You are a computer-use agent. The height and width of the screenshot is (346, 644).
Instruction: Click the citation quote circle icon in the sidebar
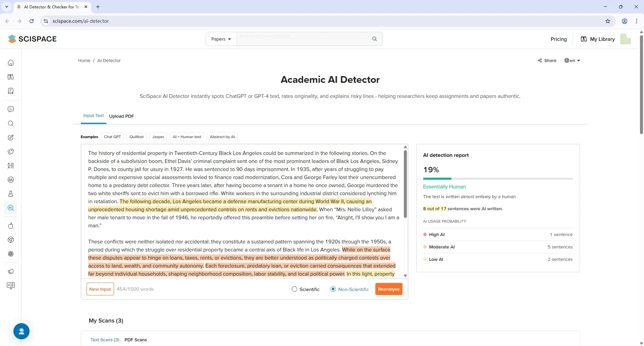(11, 180)
